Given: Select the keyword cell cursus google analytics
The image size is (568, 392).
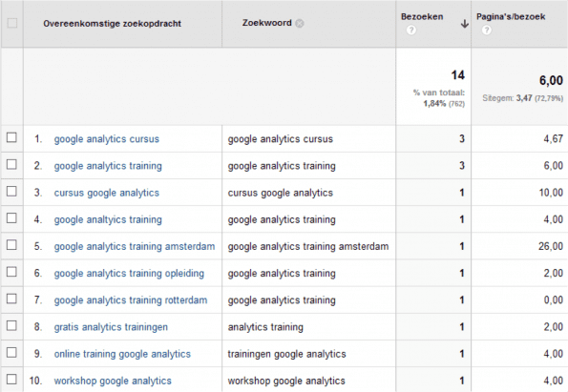Looking at the screenshot, I should point(280,193).
